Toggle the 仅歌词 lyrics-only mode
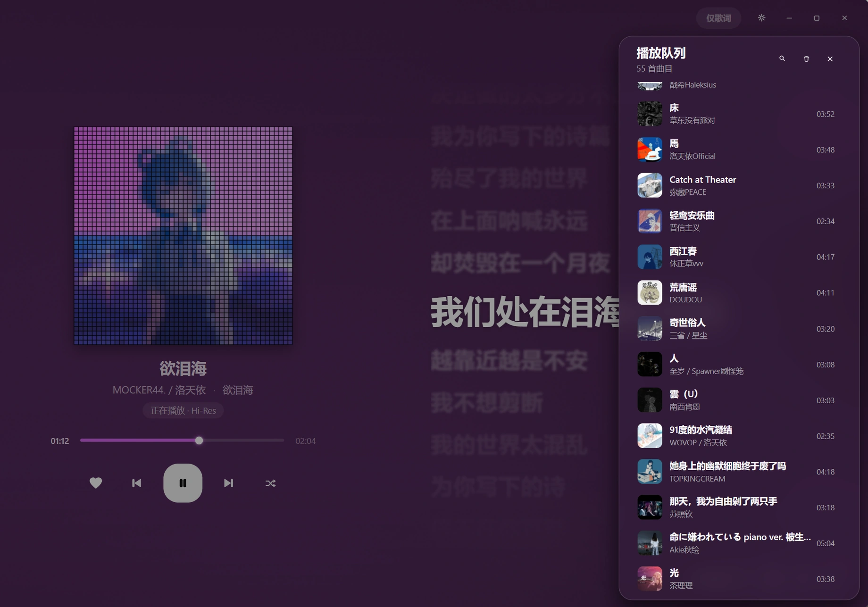The width and height of the screenshot is (868, 607). coord(718,18)
